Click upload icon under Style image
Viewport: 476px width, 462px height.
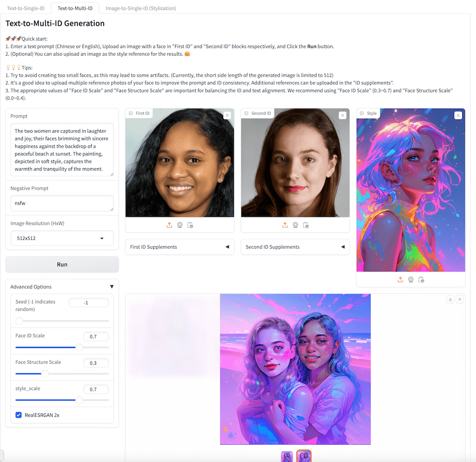pos(400,280)
